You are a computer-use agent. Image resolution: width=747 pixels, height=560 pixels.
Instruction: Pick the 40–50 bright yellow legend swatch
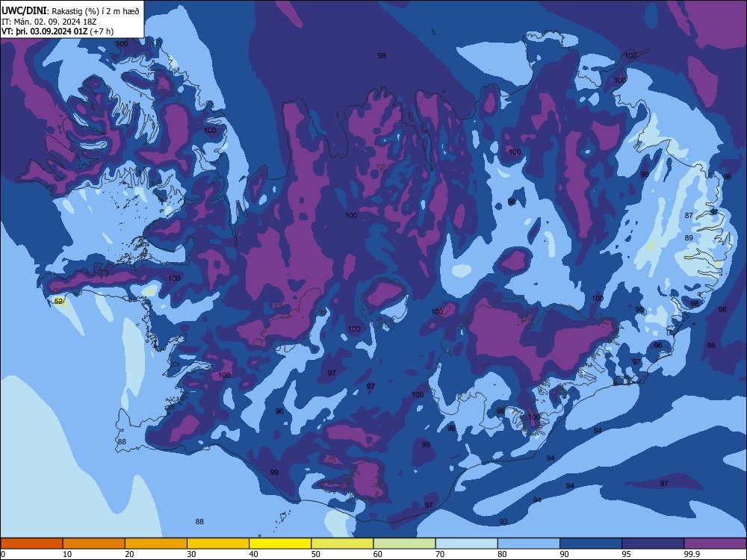pos(280,544)
